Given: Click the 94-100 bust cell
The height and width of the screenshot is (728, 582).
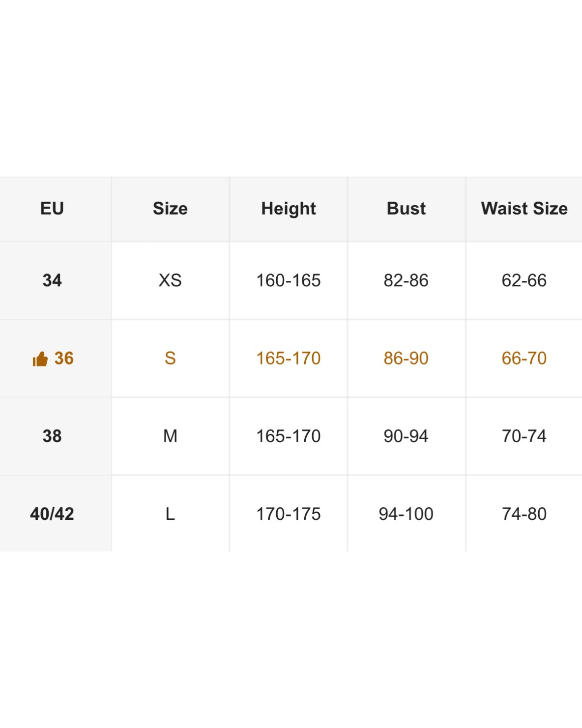Looking at the screenshot, I should [x=406, y=514].
